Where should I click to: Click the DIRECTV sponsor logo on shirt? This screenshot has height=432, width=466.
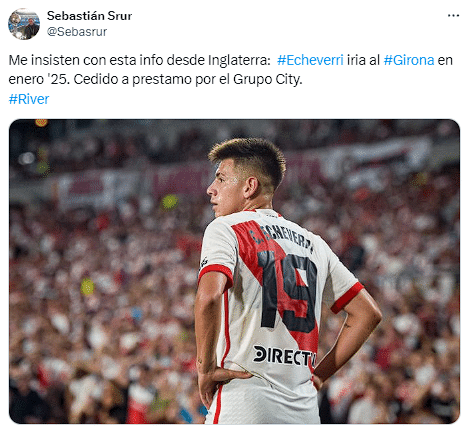click(284, 356)
